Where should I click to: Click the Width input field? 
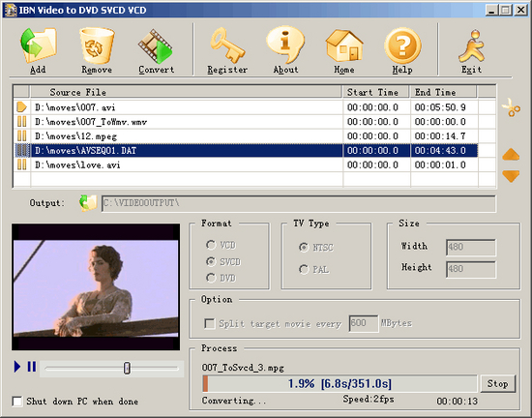(471, 248)
